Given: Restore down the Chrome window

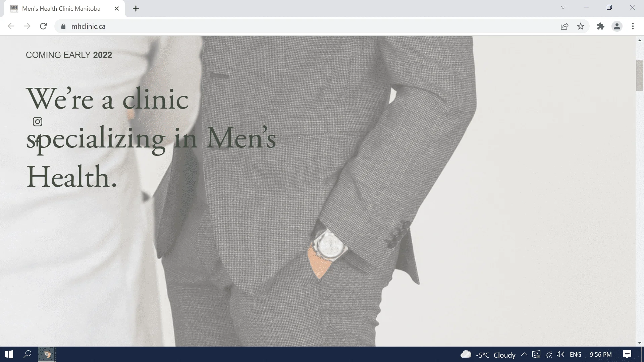Looking at the screenshot, I should (x=609, y=7).
